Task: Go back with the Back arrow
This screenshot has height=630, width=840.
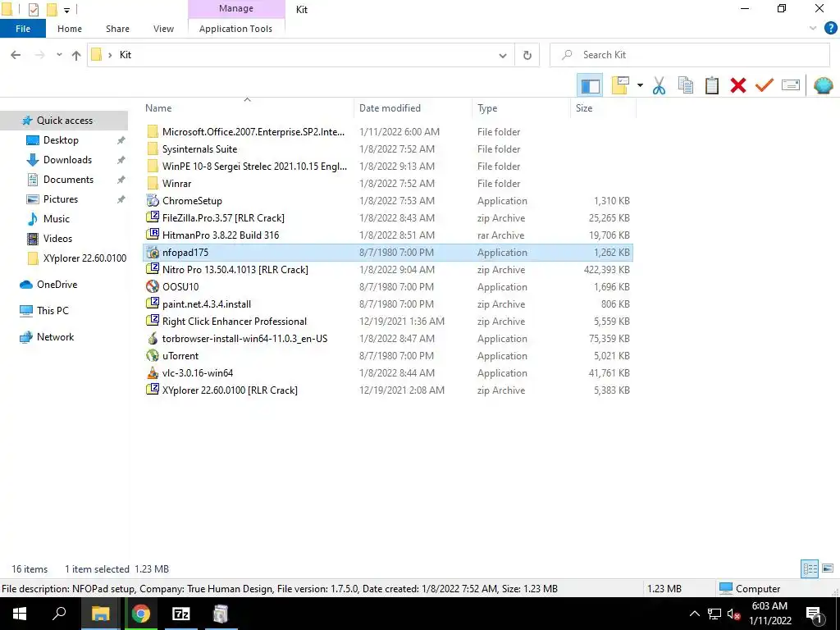Action: click(x=16, y=55)
